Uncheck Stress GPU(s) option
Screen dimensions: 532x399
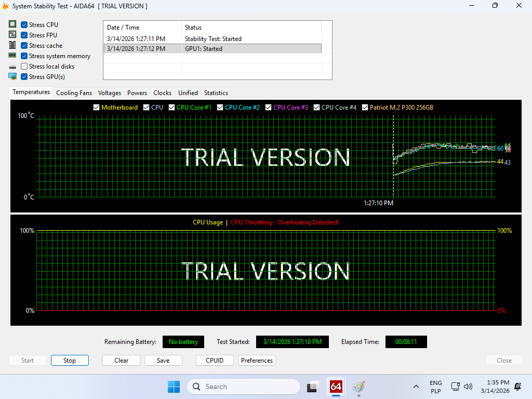click(24, 77)
